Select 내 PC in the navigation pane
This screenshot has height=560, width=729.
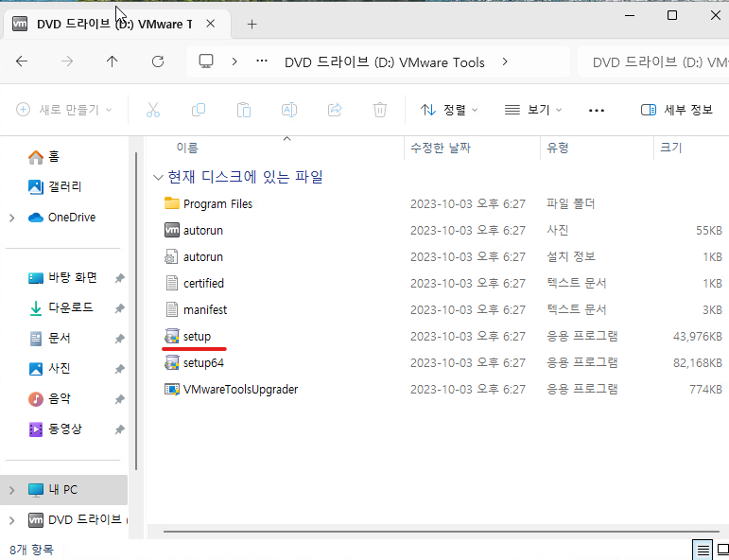tap(63, 490)
